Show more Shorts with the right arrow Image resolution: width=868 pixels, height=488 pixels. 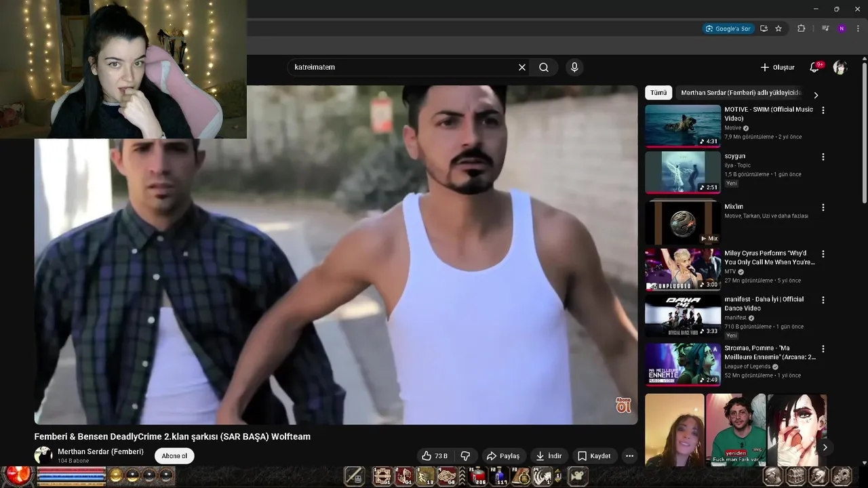point(825,447)
